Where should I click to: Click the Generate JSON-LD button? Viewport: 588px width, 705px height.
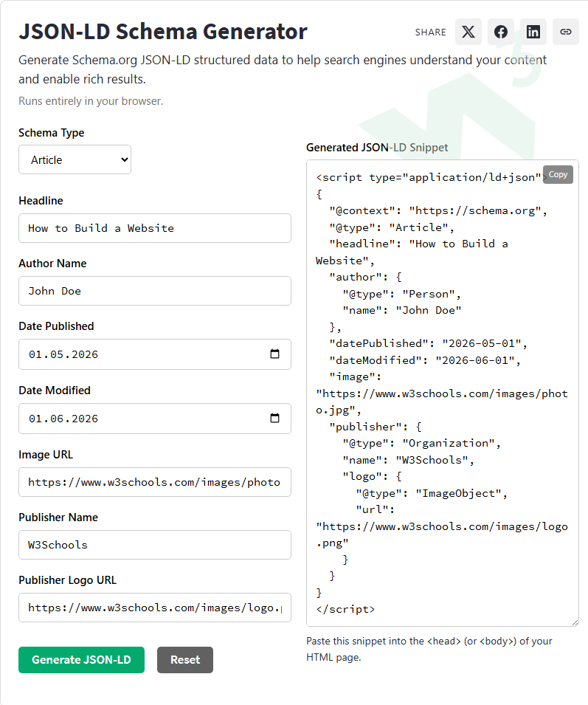(81, 659)
